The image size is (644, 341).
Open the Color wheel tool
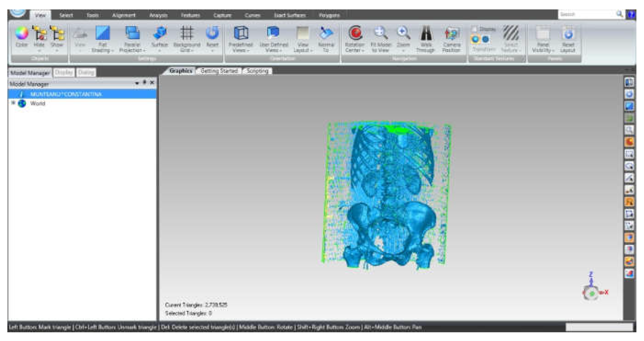pos(22,33)
